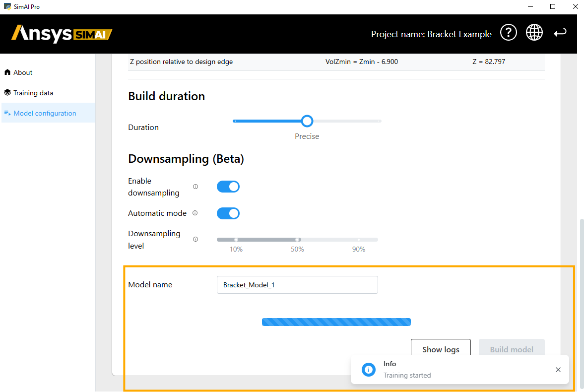Click the 90% mark on downsampling slider
The image size is (585, 392).
coord(359,240)
